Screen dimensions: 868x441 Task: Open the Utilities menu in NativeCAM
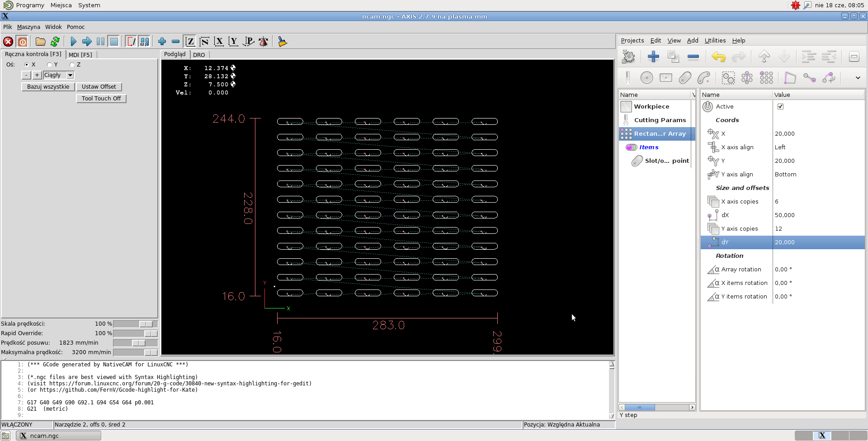(715, 40)
